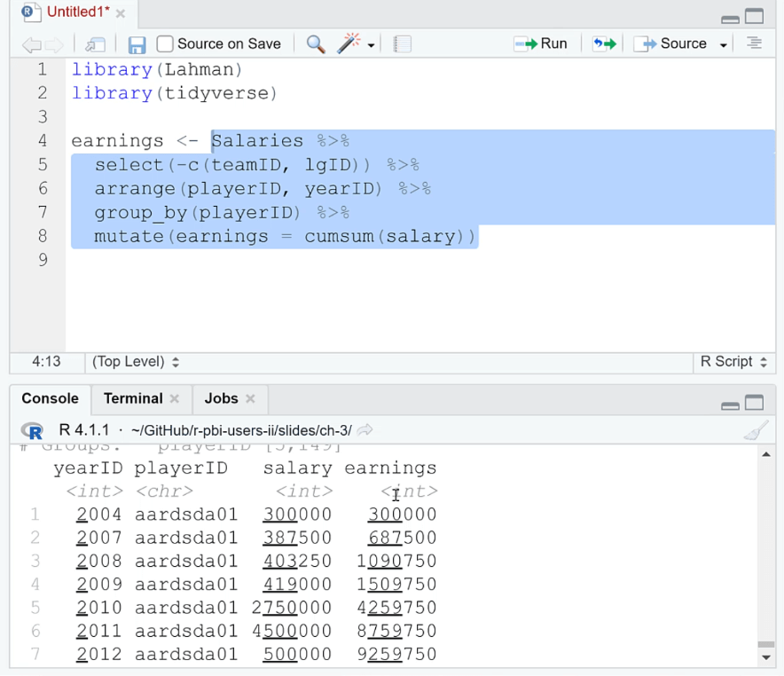Source the script file
The height and width of the screenshot is (676, 784).
coord(670,43)
